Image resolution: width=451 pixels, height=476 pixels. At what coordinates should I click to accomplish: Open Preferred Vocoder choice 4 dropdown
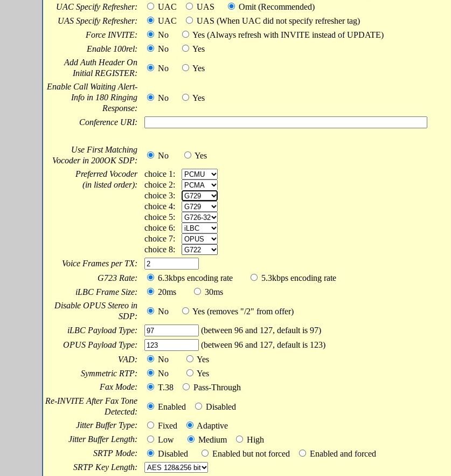(199, 206)
